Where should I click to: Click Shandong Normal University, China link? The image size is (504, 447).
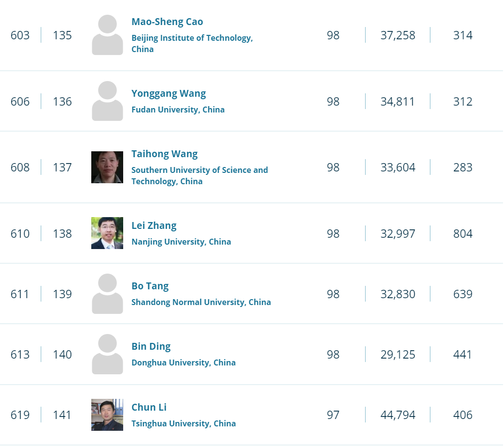[201, 302]
